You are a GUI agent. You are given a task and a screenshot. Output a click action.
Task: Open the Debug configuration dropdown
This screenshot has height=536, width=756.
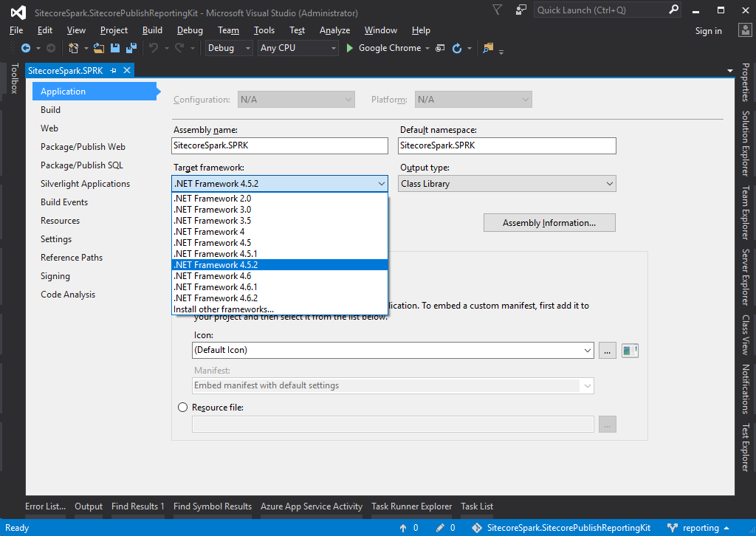pos(229,48)
